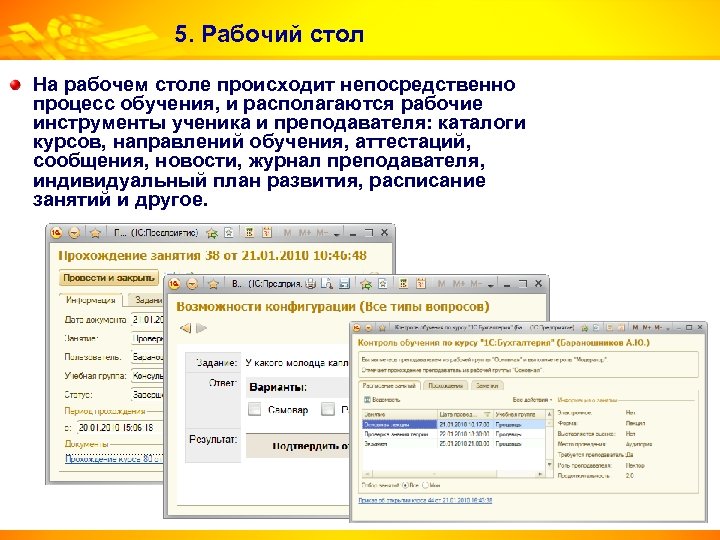This screenshot has width=720, height=540.
Task: Click Учебная группа column header
Action: [x=519, y=414]
